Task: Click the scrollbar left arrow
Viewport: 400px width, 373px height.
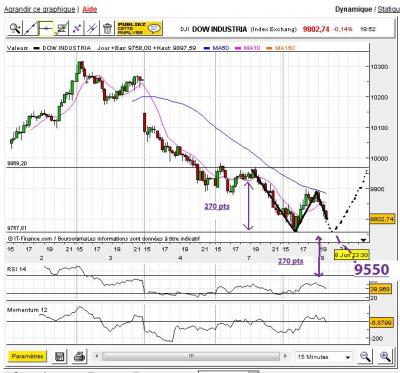Action: pyautogui.click(x=97, y=356)
